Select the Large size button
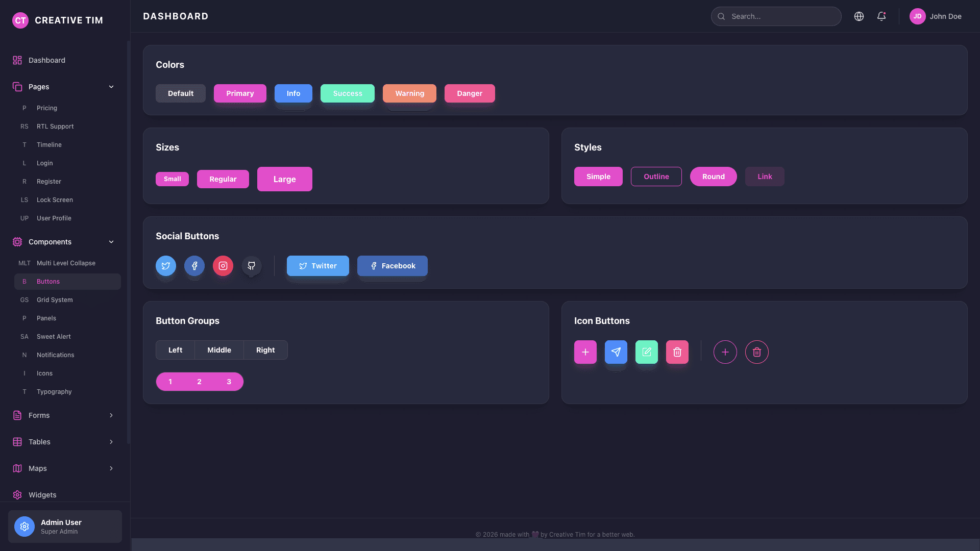Image resolution: width=980 pixels, height=551 pixels. pos(284,179)
